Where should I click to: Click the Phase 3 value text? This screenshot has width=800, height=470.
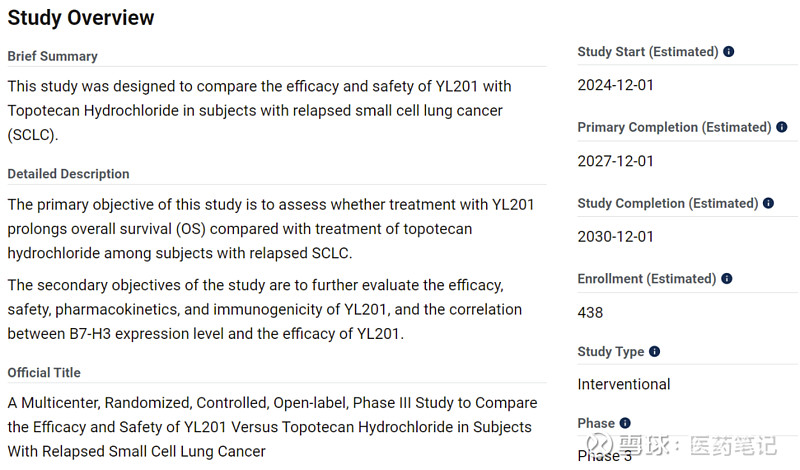click(x=605, y=455)
